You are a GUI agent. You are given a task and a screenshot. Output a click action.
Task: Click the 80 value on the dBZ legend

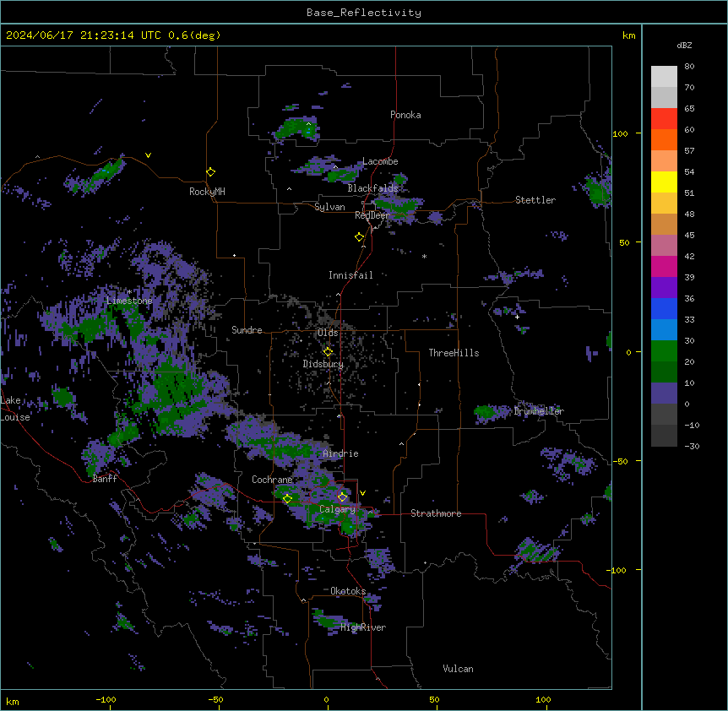click(689, 67)
